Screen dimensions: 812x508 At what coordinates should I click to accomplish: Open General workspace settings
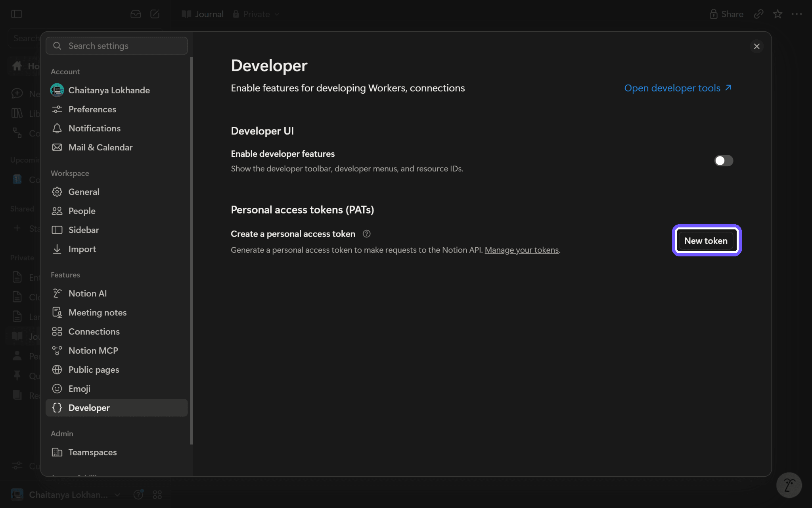(117, 192)
